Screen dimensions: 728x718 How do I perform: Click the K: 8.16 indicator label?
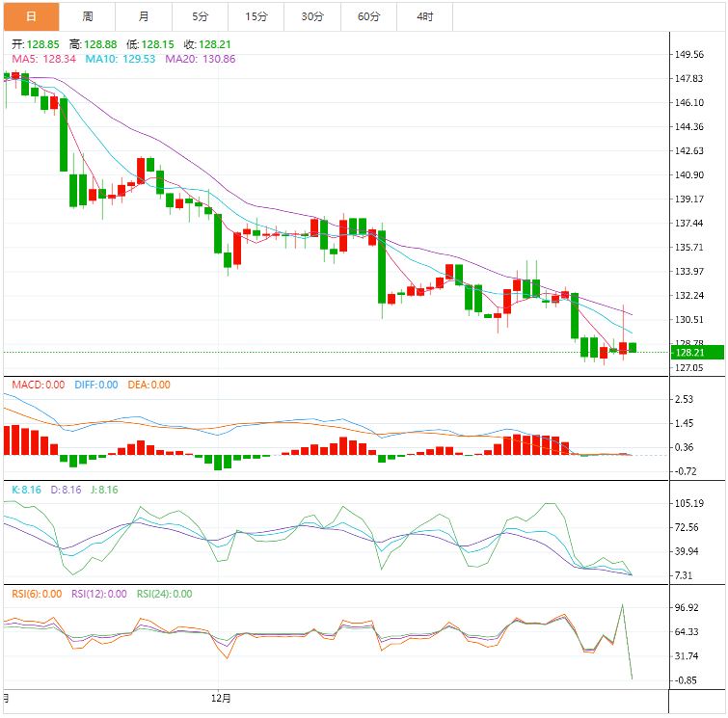26,490
